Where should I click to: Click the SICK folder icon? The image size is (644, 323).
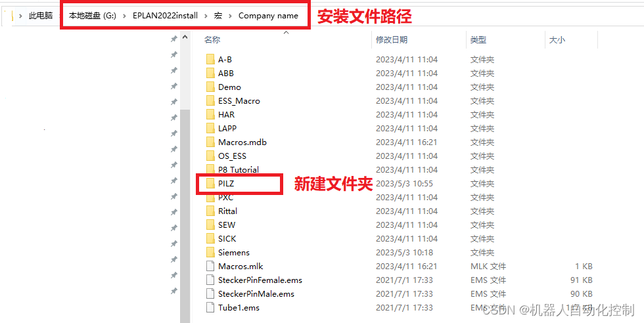[210, 238]
